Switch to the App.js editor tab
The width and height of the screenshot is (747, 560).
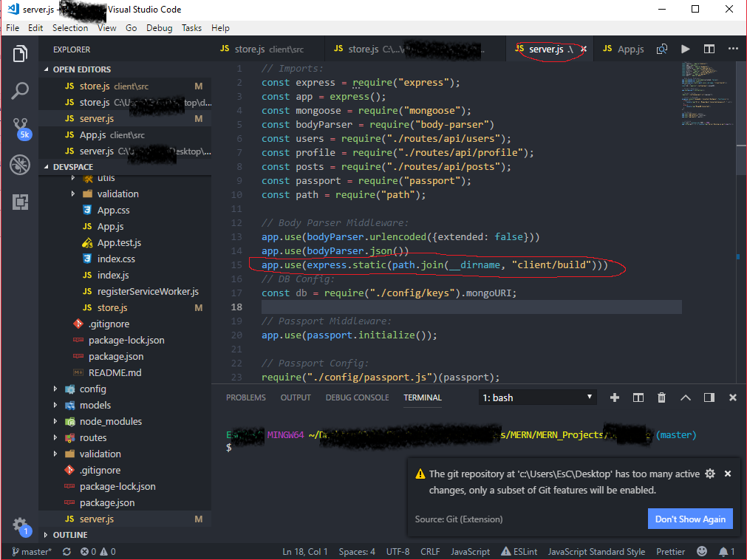tap(623, 49)
